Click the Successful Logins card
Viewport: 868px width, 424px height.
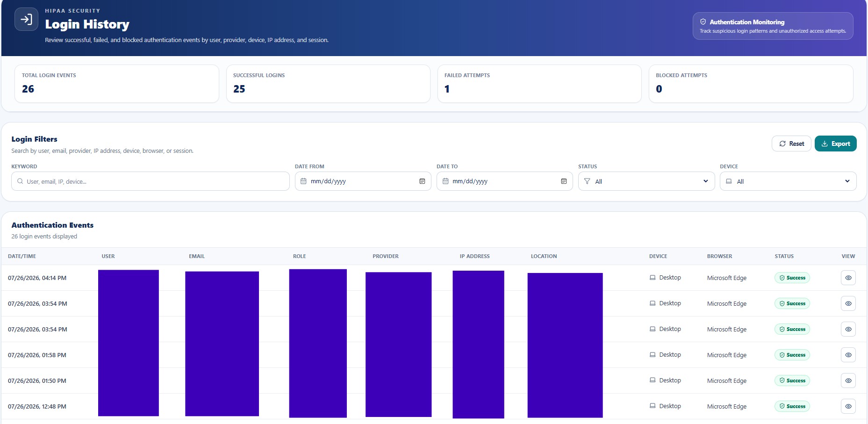tap(328, 84)
